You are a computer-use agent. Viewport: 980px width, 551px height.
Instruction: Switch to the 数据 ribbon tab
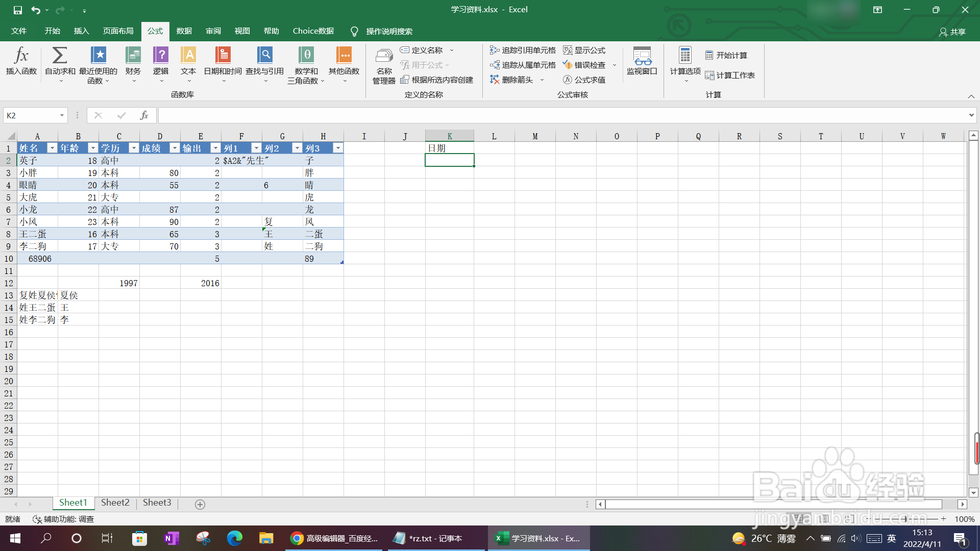(x=184, y=31)
